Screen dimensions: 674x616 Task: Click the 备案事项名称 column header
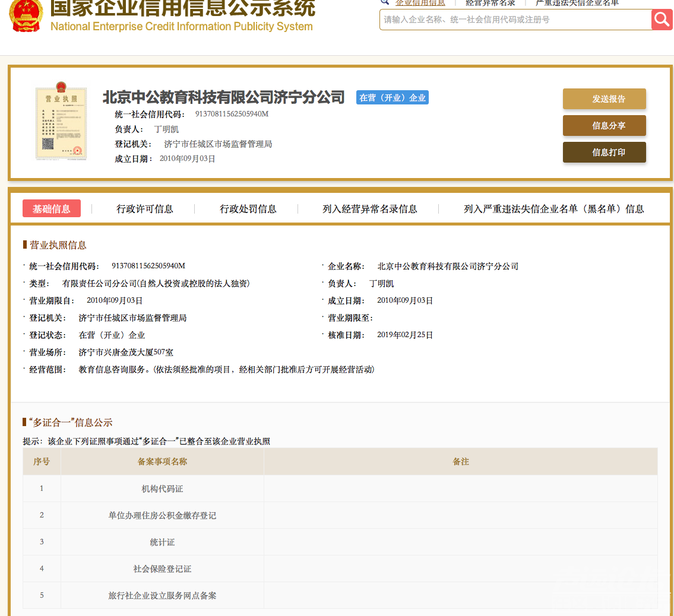click(162, 461)
